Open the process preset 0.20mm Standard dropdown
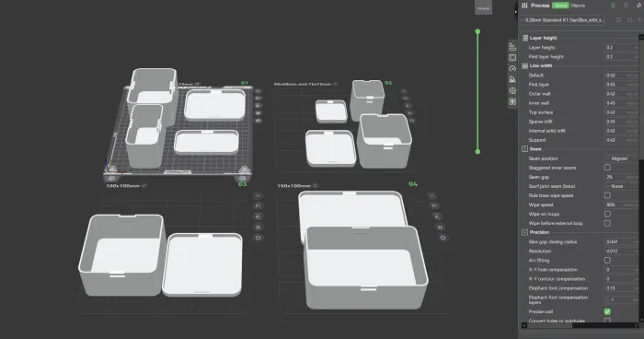The height and width of the screenshot is (339, 644). tap(562, 19)
